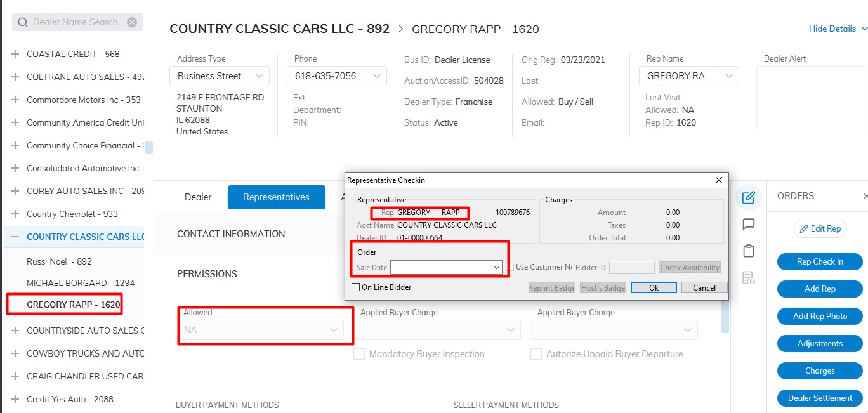The height and width of the screenshot is (413, 868).
Task: Click the clipboard icon in side strip
Action: [x=749, y=251]
